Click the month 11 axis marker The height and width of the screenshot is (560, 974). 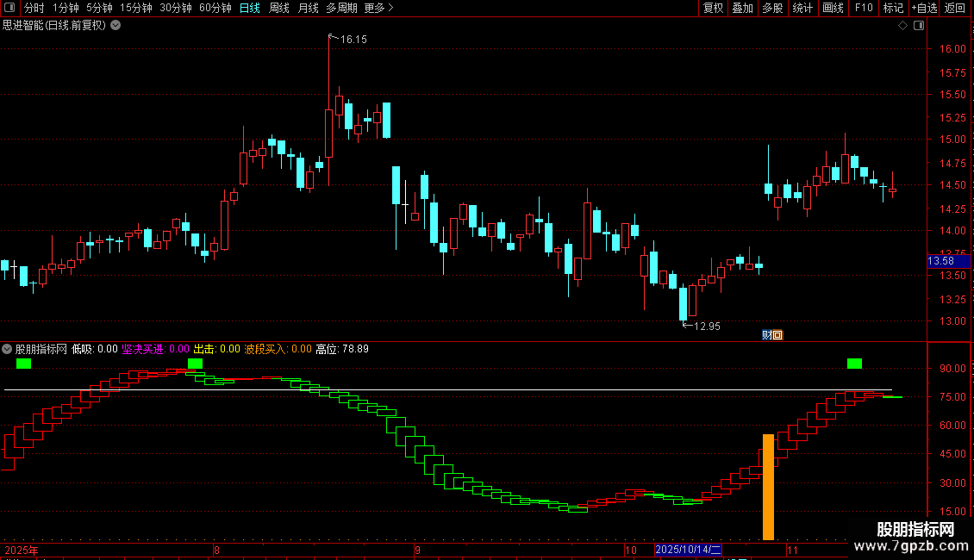(x=792, y=550)
